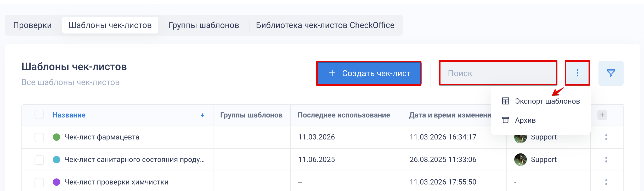Open the Библиотека чек-листов CheckOffice tab
The height and width of the screenshot is (191, 644).
[x=325, y=25]
